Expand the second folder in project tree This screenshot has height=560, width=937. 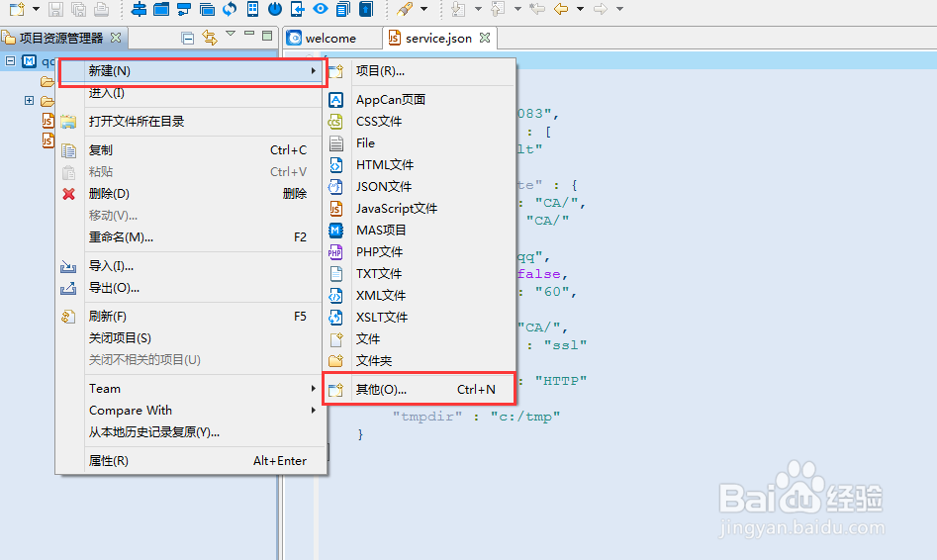pos(29,100)
